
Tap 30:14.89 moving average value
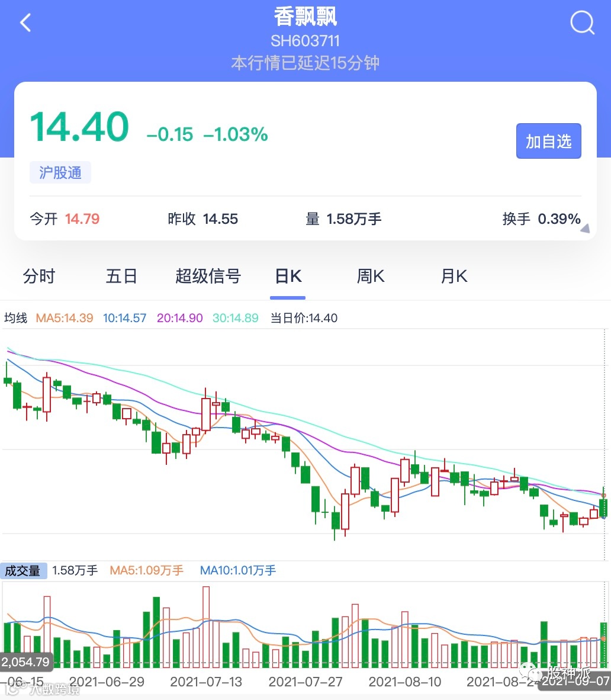tap(236, 318)
